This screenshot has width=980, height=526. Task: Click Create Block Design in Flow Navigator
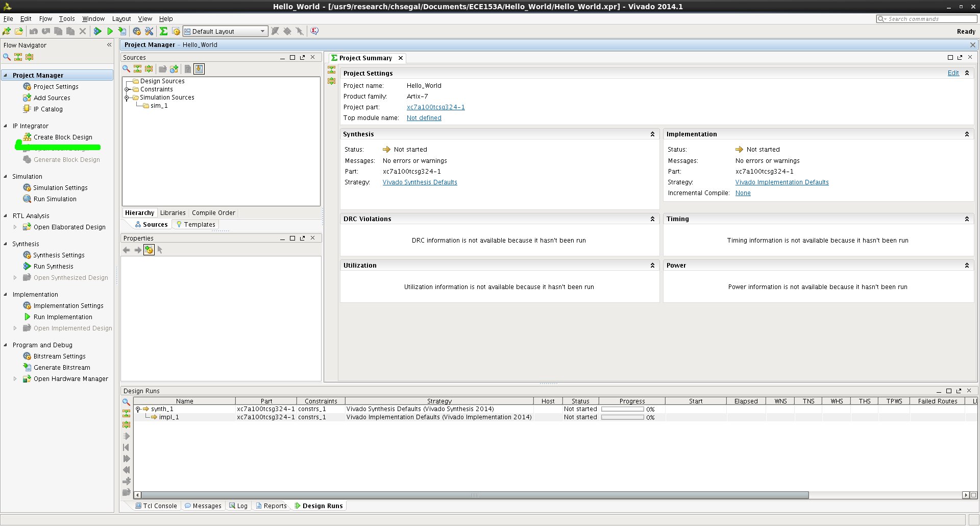[x=63, y=137]
